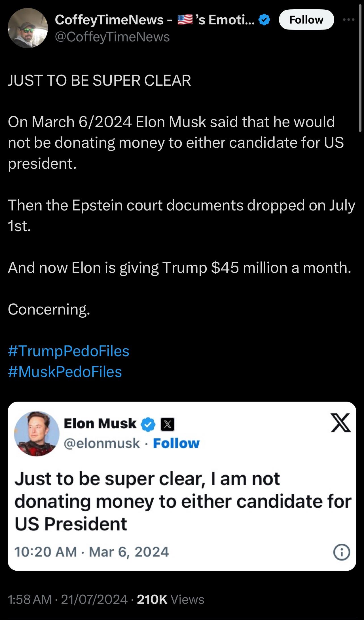The image size is (364, 620).
Task: Open Elon Musk's profile picture
Action: [x=37, y=433]
